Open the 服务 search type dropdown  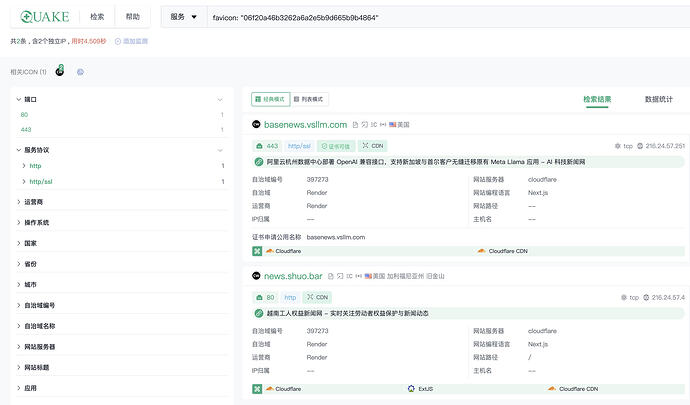[184, 17]
